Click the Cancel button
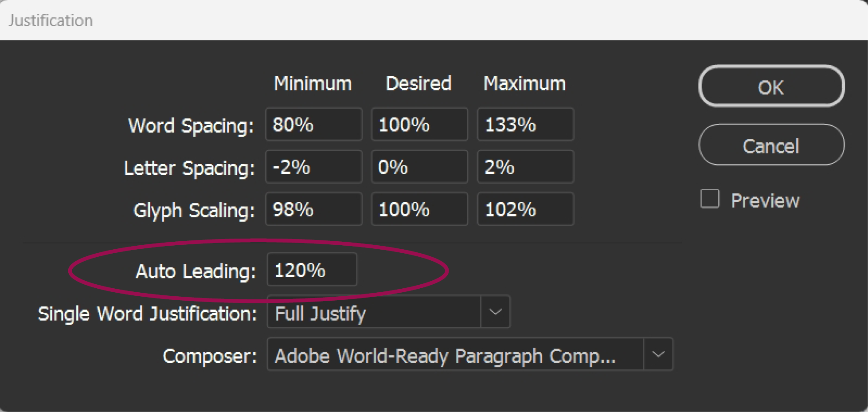The width and height of the screenshot is (868, 412). [771, 145]
